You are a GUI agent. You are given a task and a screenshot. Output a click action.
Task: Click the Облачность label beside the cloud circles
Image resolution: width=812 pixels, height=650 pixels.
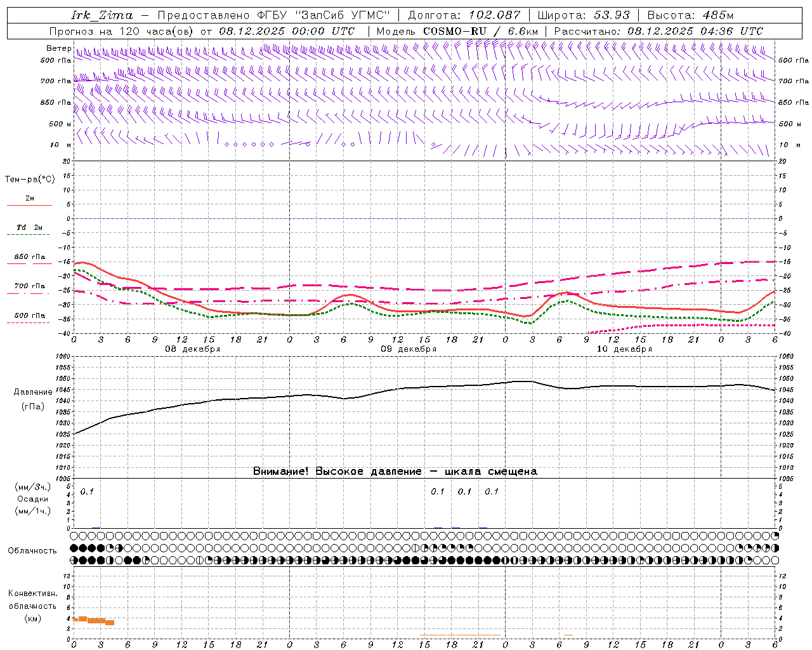(32, 551)
